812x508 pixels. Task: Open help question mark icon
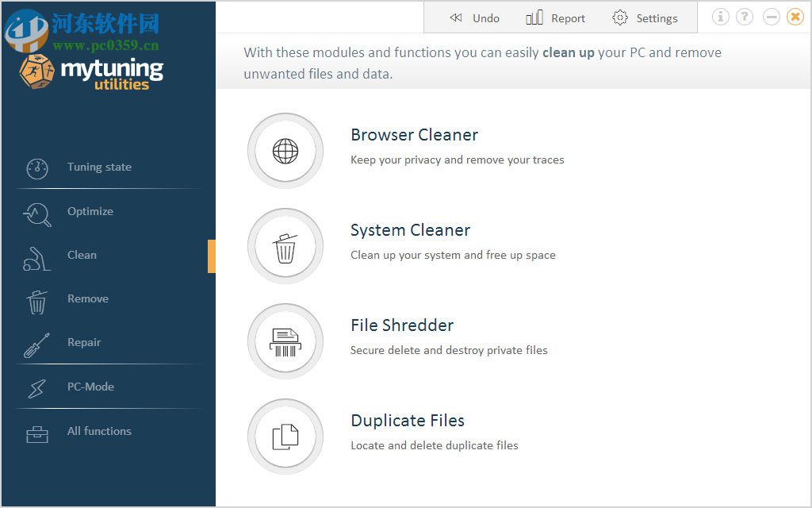745,17
